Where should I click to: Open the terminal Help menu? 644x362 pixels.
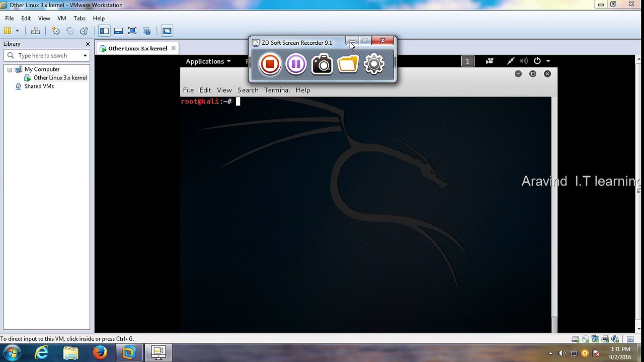point(303,90)
